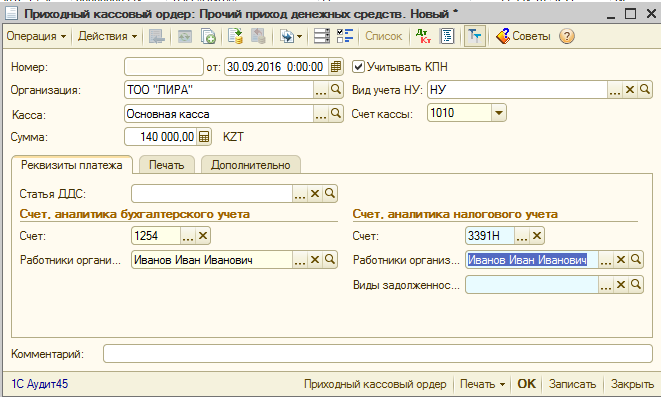Click the magnifier icon in Организация field
Viewport: 661px width, 397px height.
tap(336, 90)
